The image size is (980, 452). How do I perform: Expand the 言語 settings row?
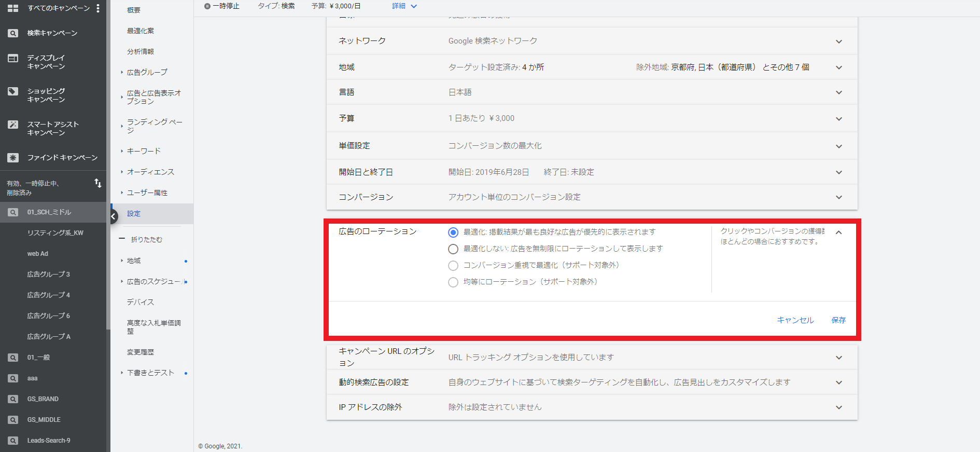coord(838,92)
